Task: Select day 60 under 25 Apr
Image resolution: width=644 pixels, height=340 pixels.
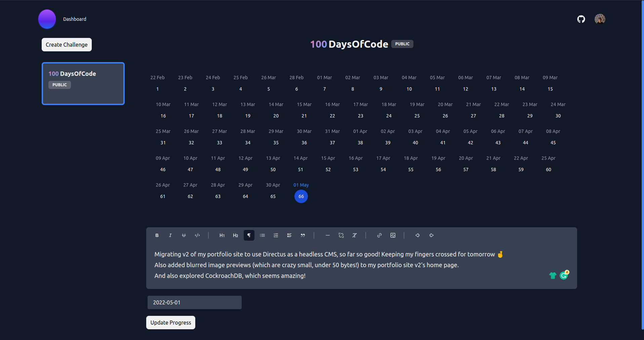Action: click(x=548, y=169)
